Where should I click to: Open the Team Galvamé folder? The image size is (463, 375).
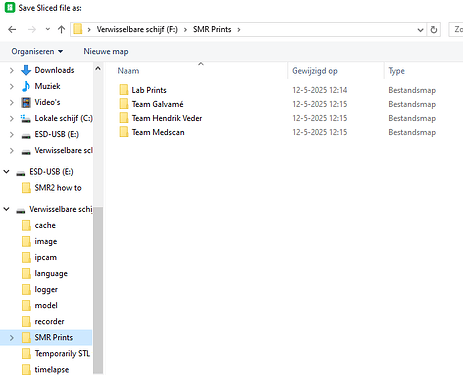tap(157, 104)
